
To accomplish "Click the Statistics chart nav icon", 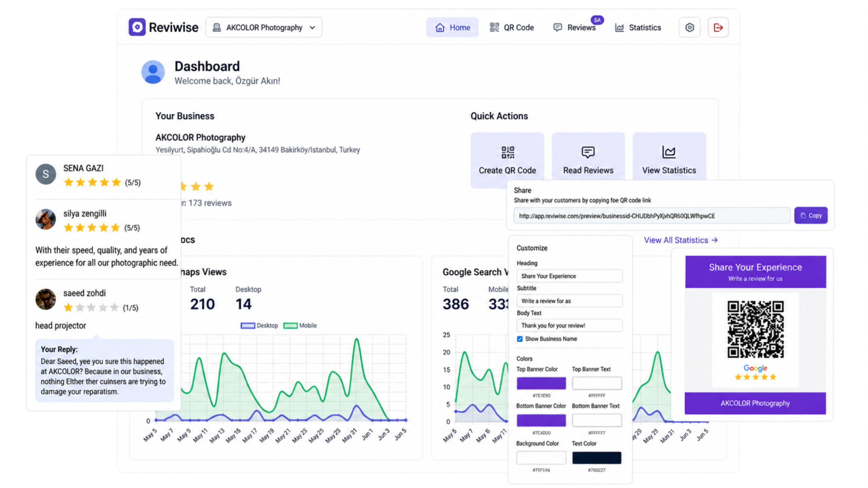I will (x=619, y=27).
